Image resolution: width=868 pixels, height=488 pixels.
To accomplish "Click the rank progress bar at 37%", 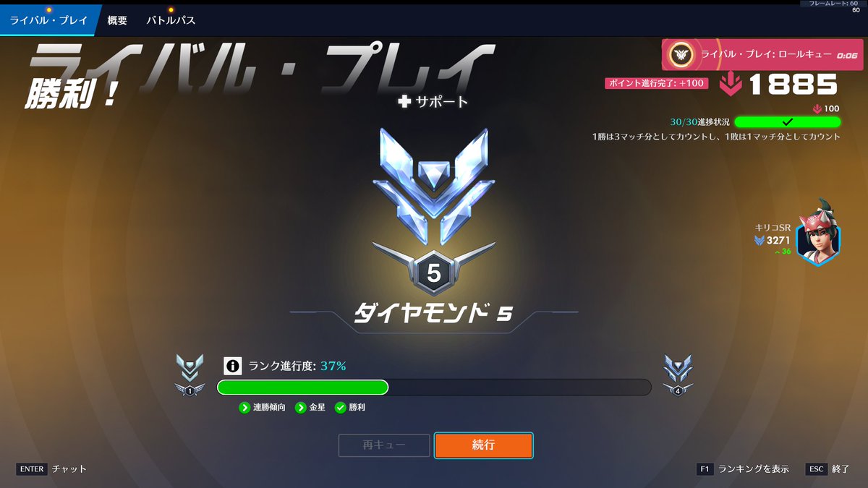I will pyautogui.click(x=434, y=388).
